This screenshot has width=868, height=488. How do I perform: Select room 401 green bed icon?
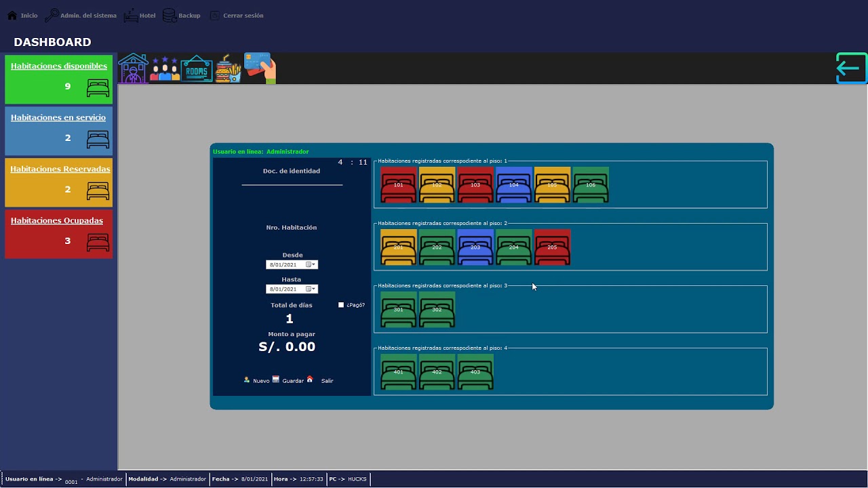coord(399,372)
